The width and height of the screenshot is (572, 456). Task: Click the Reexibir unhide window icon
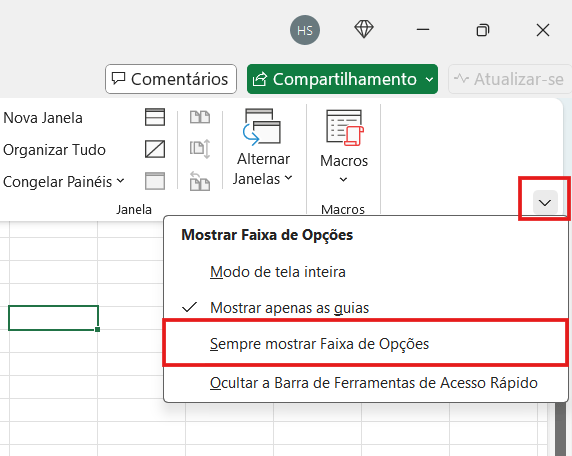pyautogui.click(x=155, y=181)
